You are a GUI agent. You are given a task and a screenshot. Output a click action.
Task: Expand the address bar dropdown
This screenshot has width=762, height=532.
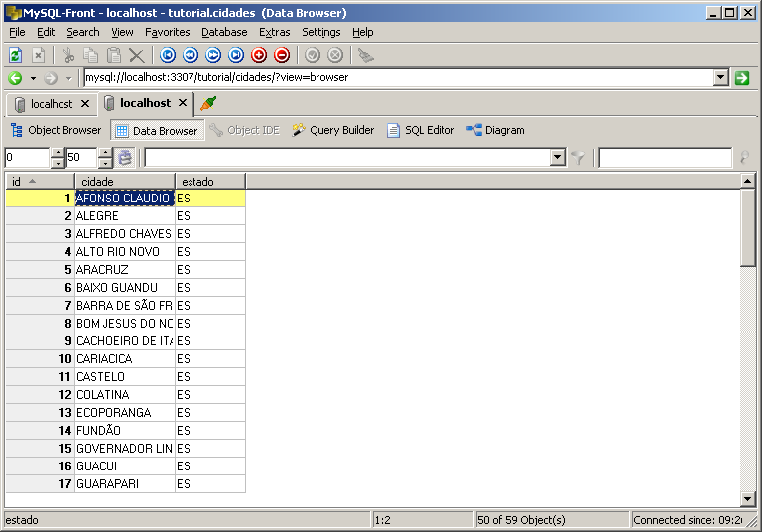click(721, 77)
